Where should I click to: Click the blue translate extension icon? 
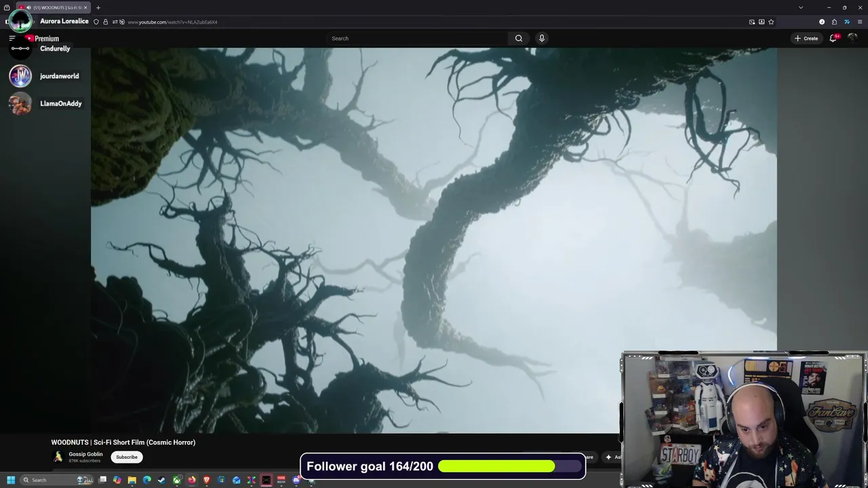tap(846, 22)
